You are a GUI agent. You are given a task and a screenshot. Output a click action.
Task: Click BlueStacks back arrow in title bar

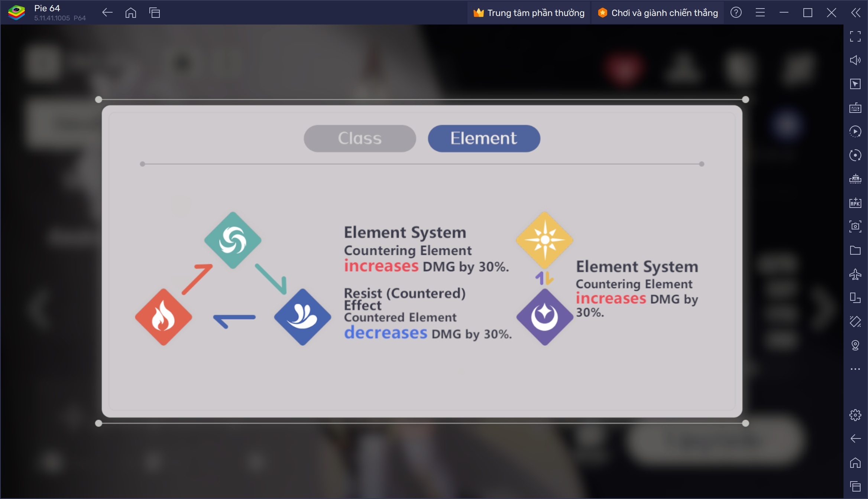[x=107, y=13]
